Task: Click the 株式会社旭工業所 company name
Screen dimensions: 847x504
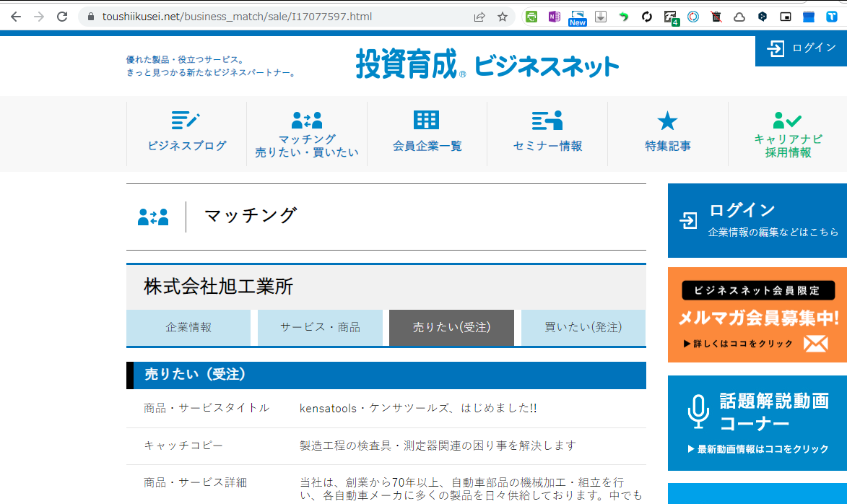Action: coord(218,287)
